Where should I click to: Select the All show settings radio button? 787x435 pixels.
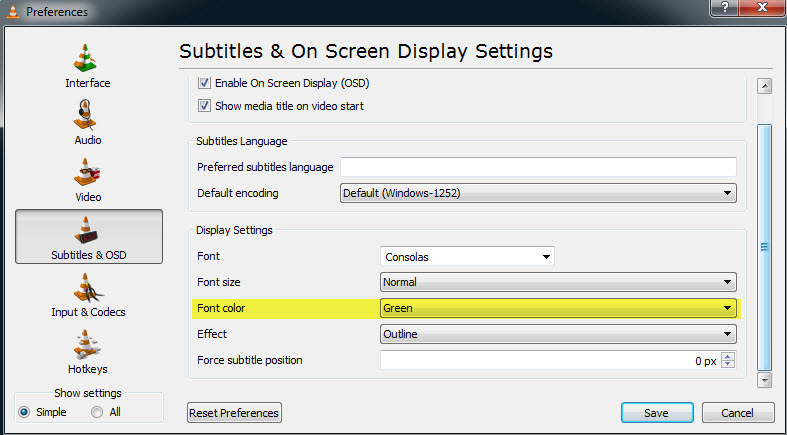[98, 411]
